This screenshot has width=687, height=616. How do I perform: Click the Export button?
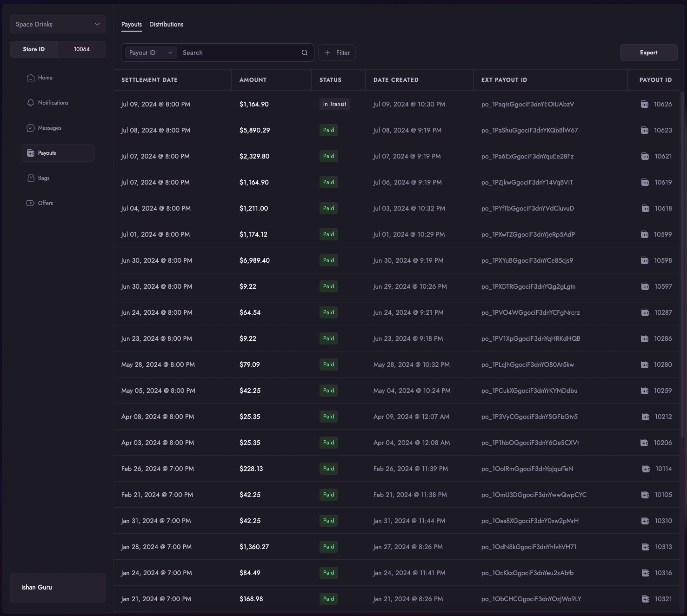click(648, 53)
